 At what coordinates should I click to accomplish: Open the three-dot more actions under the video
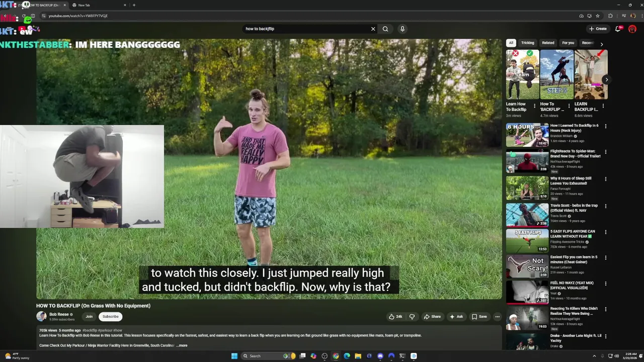point(497,317)
